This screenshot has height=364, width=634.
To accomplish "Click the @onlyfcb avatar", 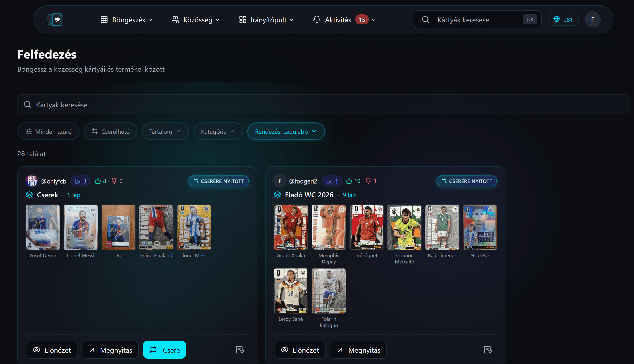I will click(x=32, y=181).
